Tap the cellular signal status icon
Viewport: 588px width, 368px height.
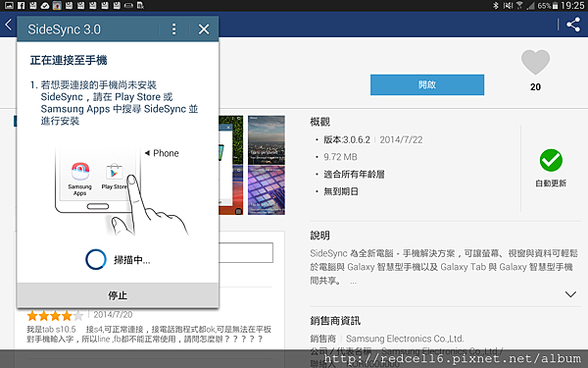pos(530,5)
